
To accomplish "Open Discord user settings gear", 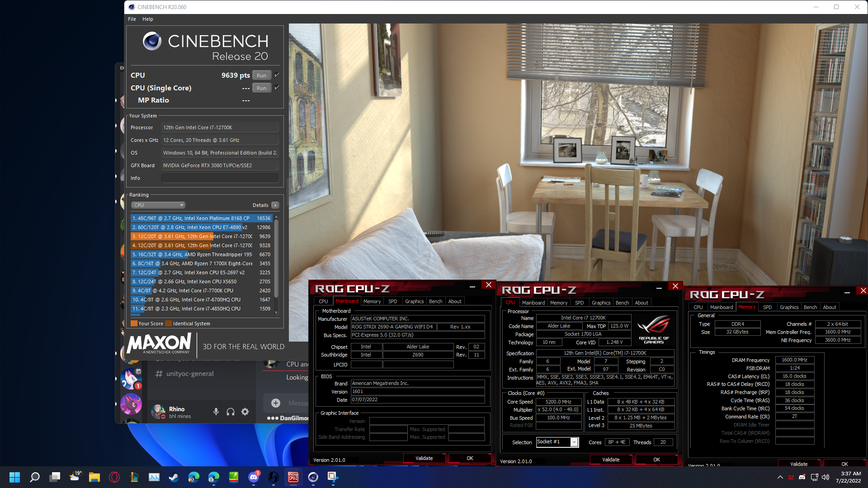I will click(245, 412).
